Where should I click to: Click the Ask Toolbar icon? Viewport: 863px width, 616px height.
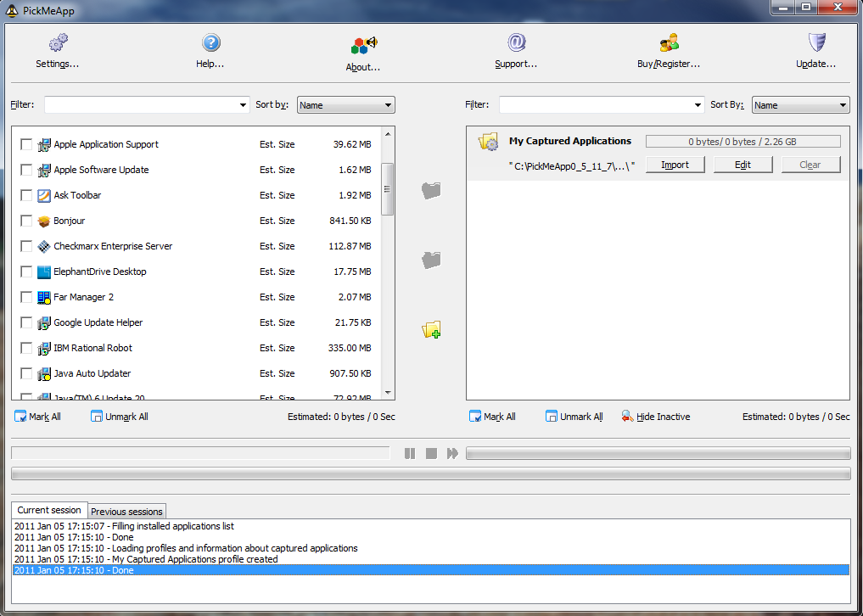point(44,195)
